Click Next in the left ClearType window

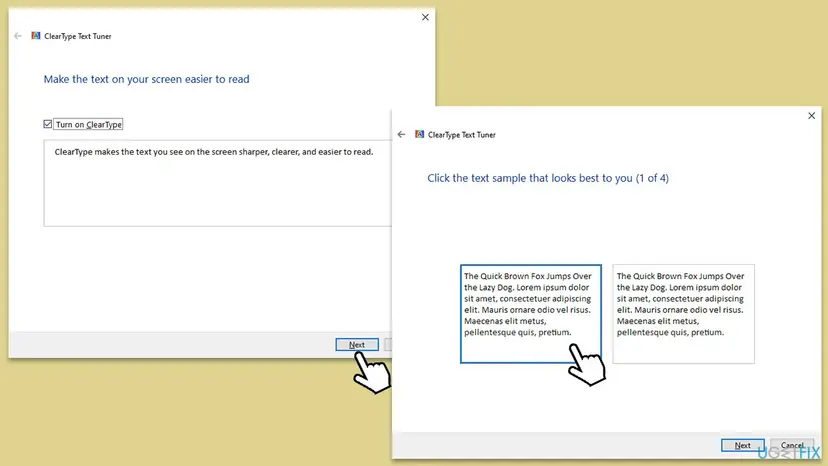coord(357,344)
